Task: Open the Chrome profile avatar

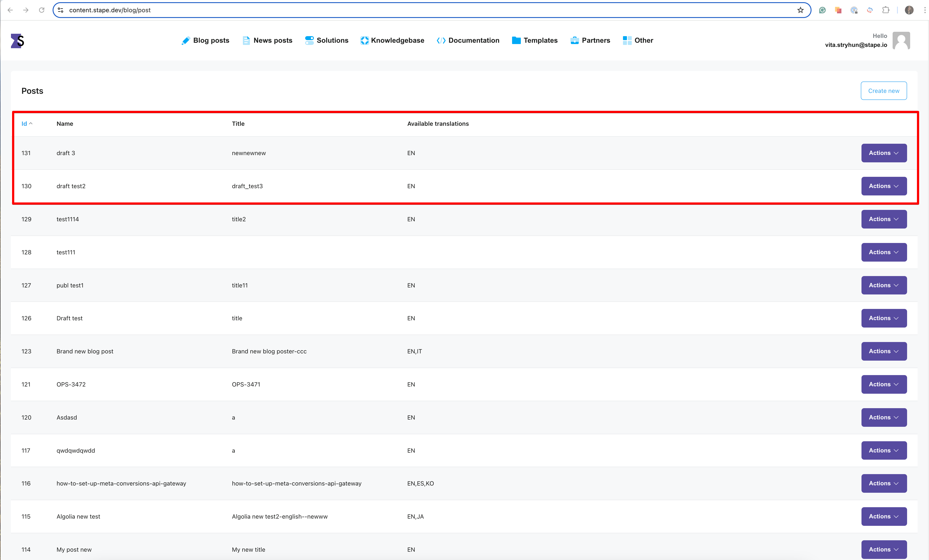Action: (x=909, y=10)
